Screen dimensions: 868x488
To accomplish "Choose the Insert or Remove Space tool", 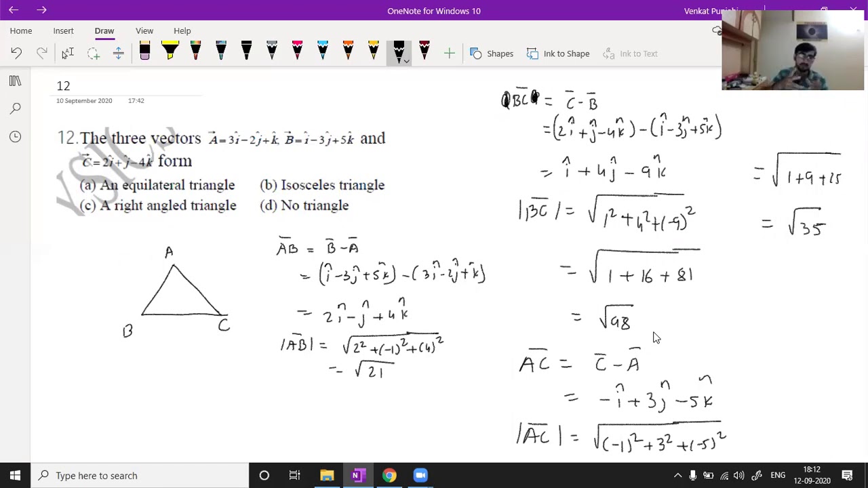I will coord(118,54).
